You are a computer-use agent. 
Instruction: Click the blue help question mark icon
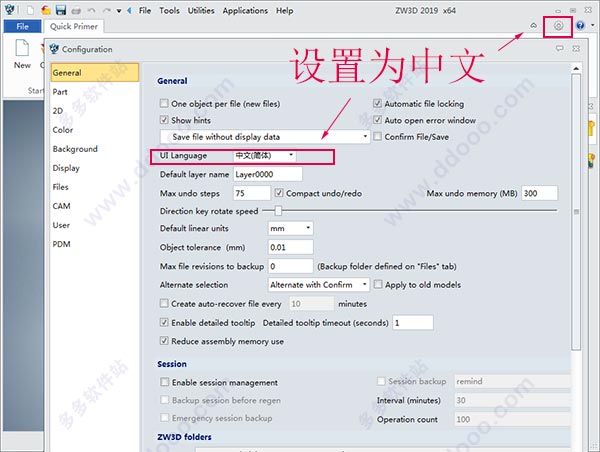pyautogui.click(x=580, y=26)
